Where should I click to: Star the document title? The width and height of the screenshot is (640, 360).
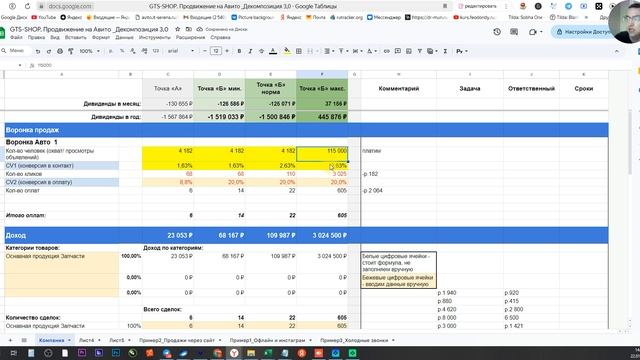178,29
